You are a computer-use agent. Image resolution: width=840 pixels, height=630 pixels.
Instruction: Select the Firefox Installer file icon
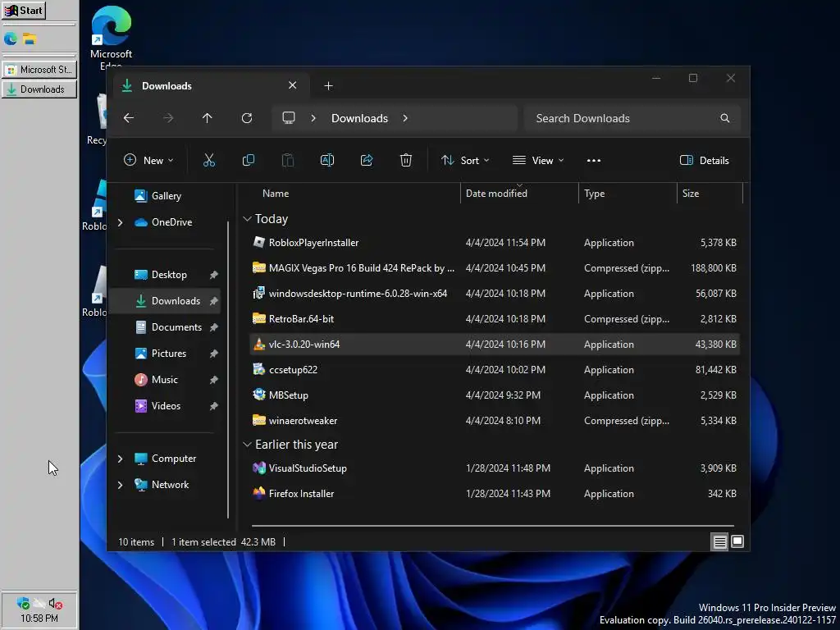[x=258, y=493]
